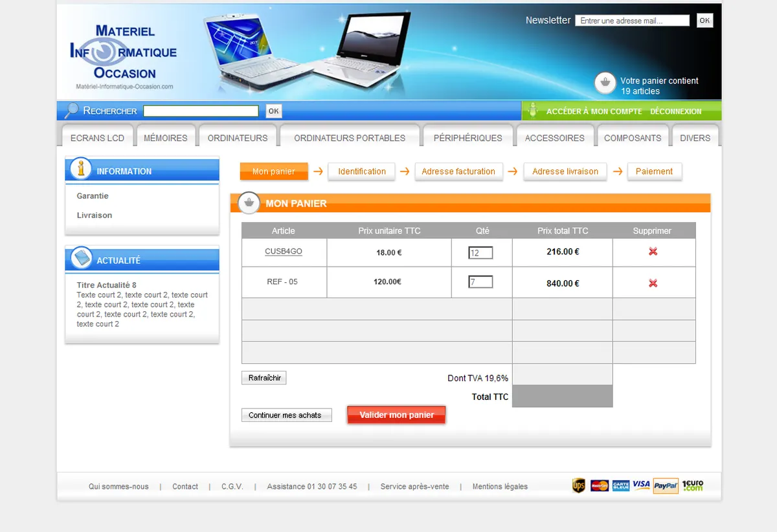Viewport: 777px width, 532px height.
Task: Open the Périphériques category tab
Action: pyautogui.click(x=467, y=137)
